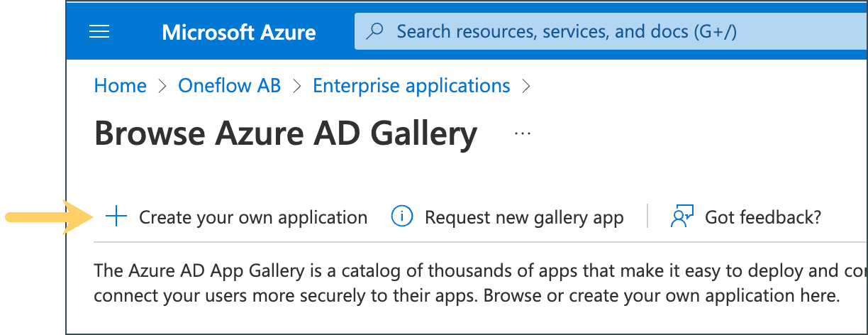Click Request new gallery app
This screenshot has height=335, width=868.
(x=524, y=217)
